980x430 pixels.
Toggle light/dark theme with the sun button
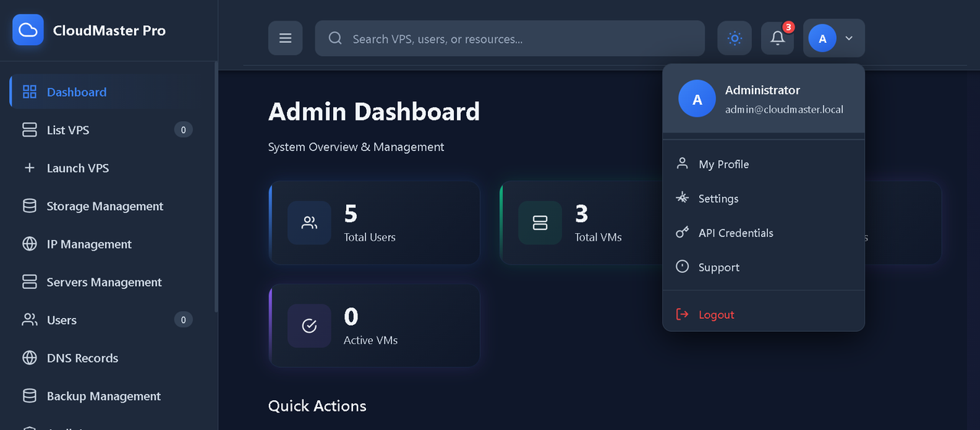[x=734, y=38]
